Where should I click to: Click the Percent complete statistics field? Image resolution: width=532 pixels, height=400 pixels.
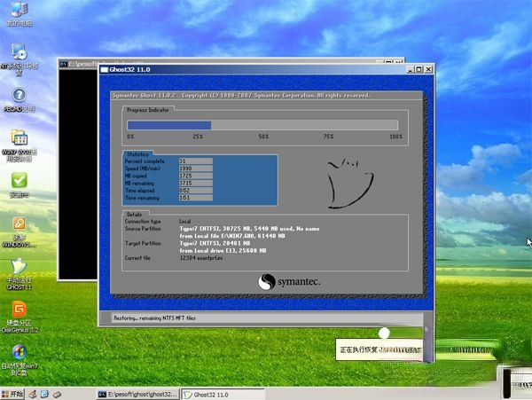[194, 161]
